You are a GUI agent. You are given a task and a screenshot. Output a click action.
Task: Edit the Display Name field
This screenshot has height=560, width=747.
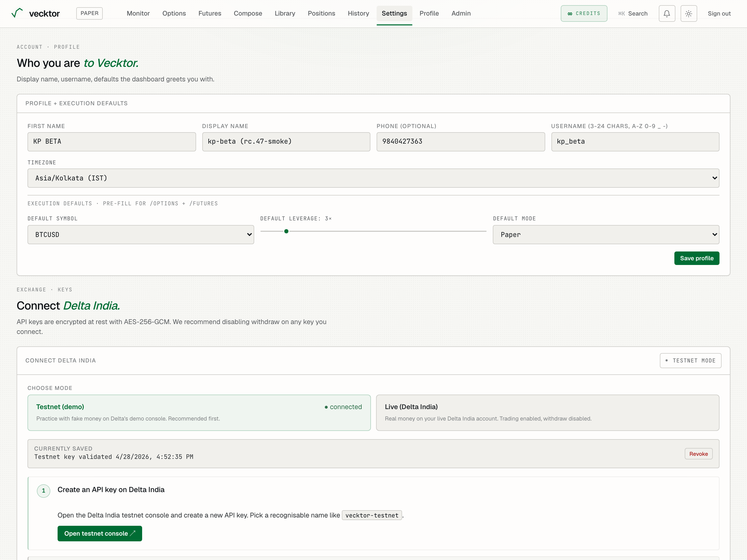point(286,142)
